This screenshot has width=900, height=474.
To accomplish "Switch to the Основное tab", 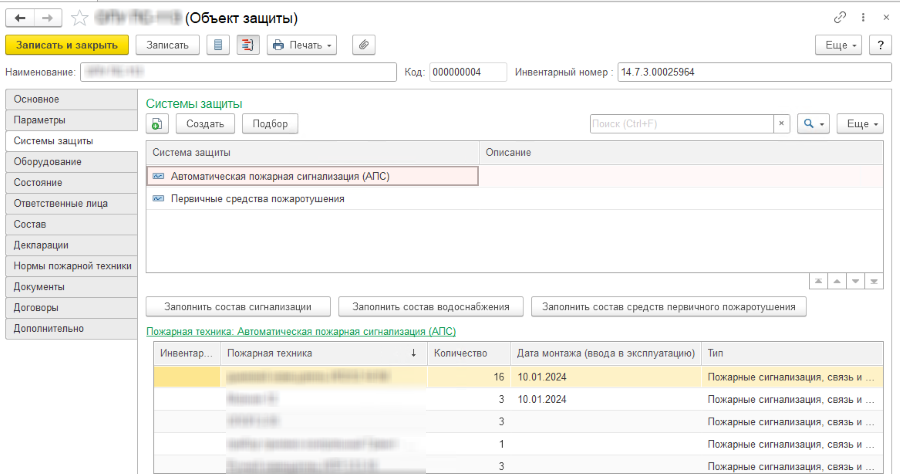I will click(x=71, y=99).
